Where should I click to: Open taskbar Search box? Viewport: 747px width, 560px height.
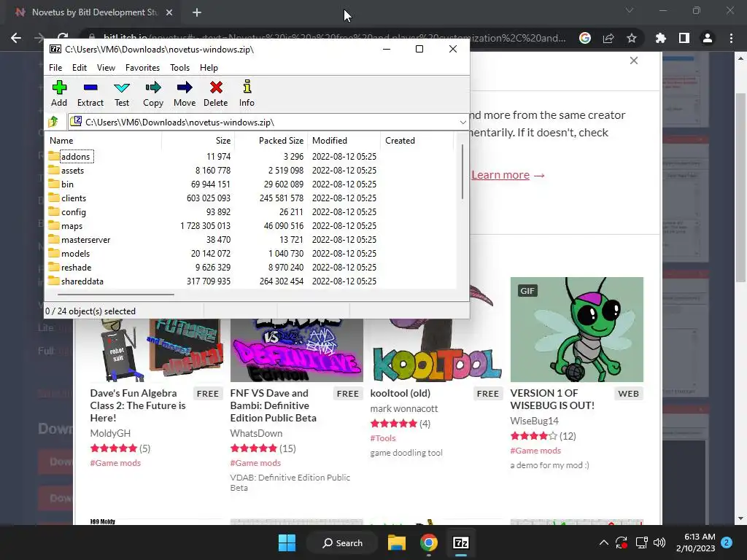(x=343, y=542)
